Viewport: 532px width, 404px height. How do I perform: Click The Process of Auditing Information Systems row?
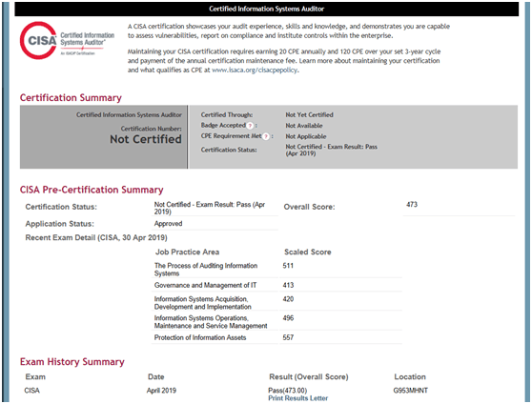point(206,270)
